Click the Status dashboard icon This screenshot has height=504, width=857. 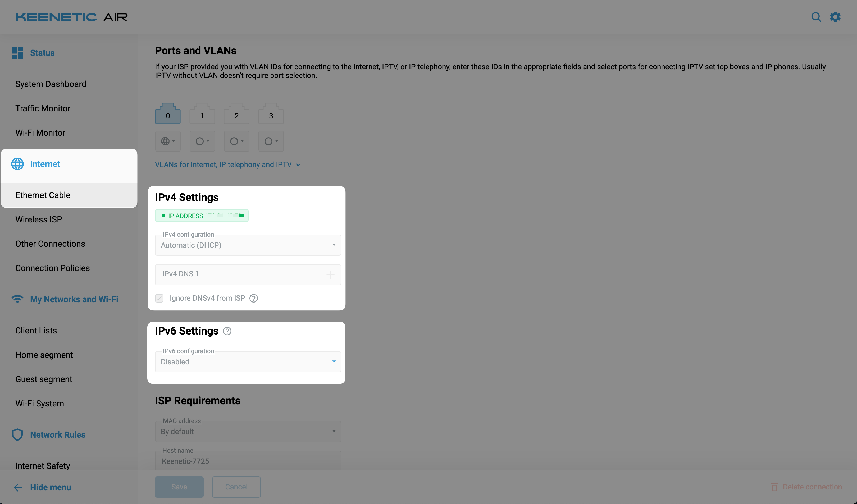click(17, 53)
